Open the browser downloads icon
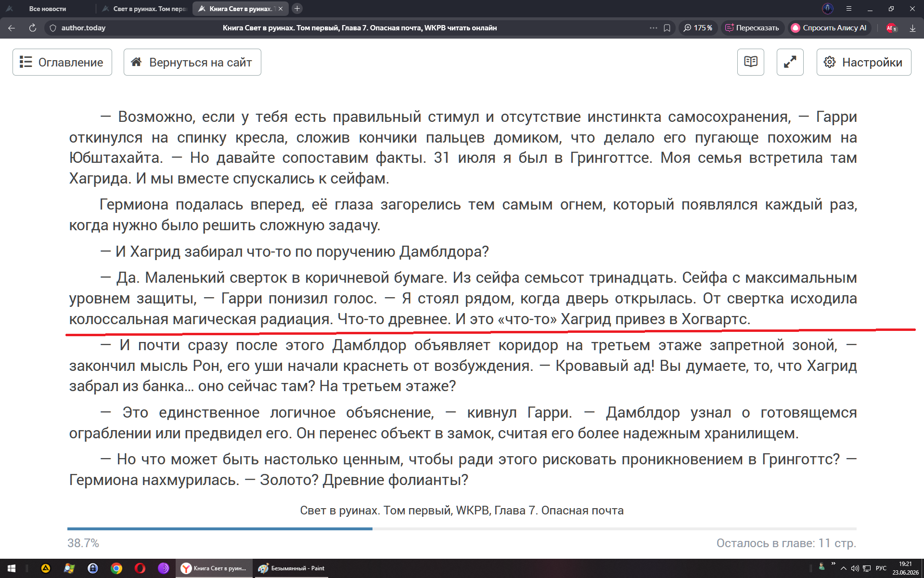Image resolution: width=924 pixels, height=578 pixels. pyautogui.click(x=912, y=28)
